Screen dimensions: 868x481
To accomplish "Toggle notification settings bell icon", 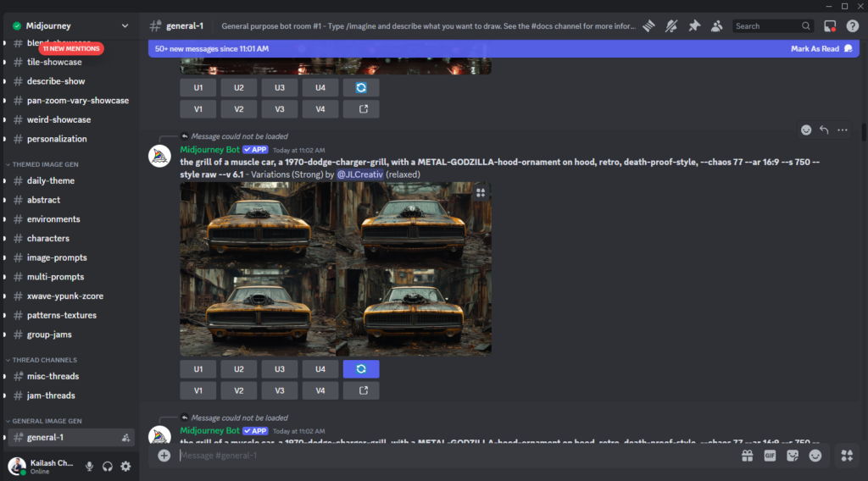I will click(x=671, y=26).
